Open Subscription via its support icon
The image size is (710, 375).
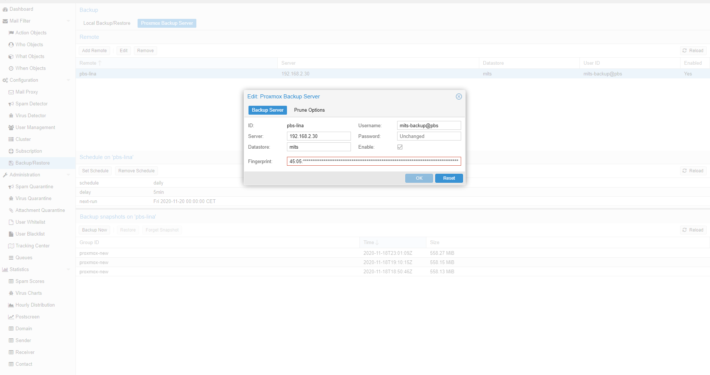pos(11,151)
